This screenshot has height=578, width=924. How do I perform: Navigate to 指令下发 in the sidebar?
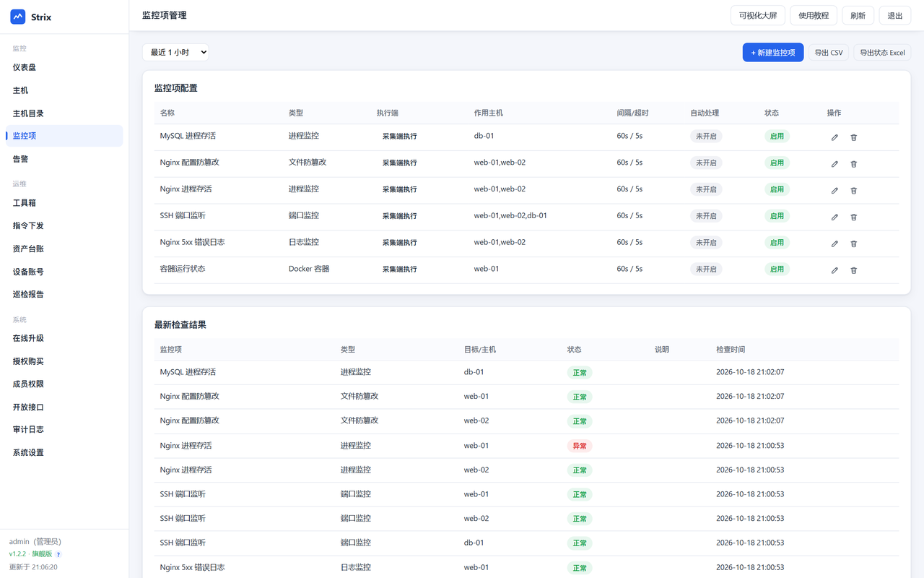(64, 225)
